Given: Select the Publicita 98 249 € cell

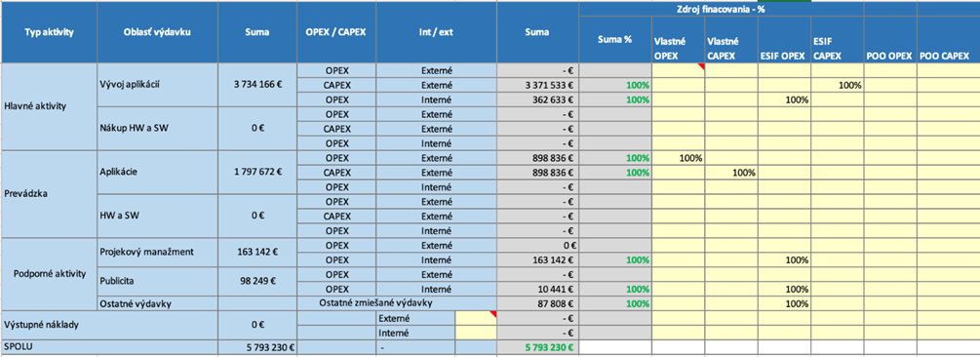Looking at the screenshot, I should 257,281.
